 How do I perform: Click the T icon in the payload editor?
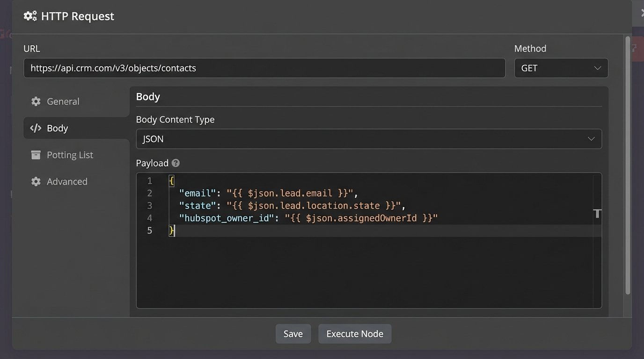[597, 214]
